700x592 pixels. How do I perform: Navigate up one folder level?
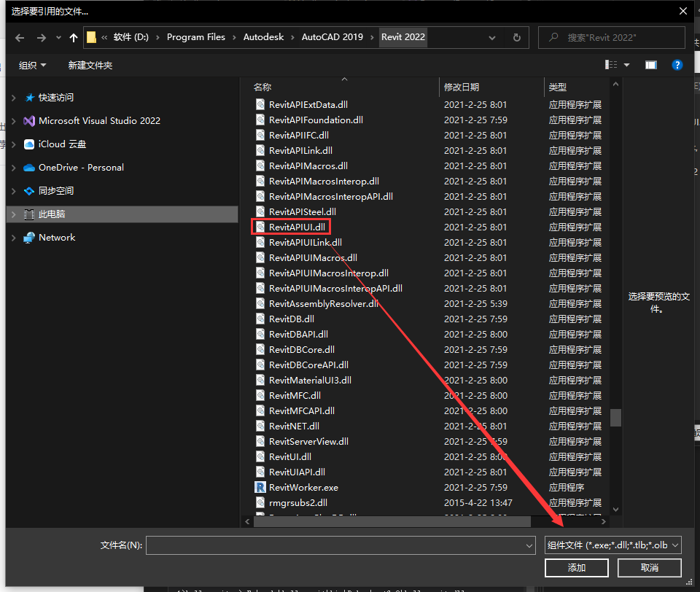74,37
